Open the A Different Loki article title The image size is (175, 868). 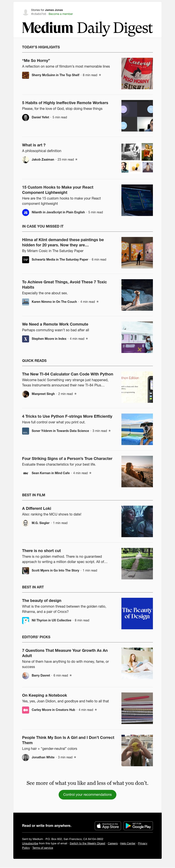tap(36, 509)
